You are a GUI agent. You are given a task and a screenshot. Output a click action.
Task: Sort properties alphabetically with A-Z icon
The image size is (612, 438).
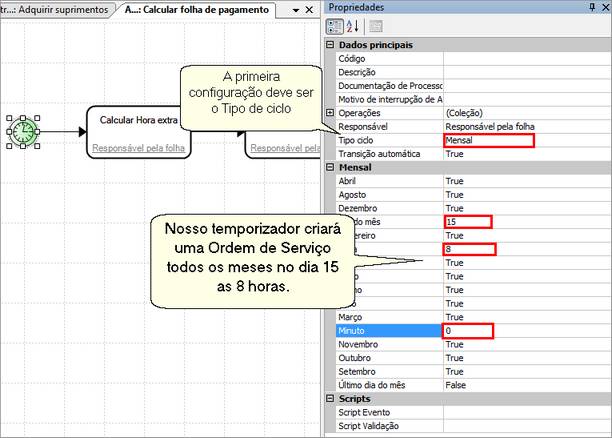pyautogui.click(x=351, y=27)
